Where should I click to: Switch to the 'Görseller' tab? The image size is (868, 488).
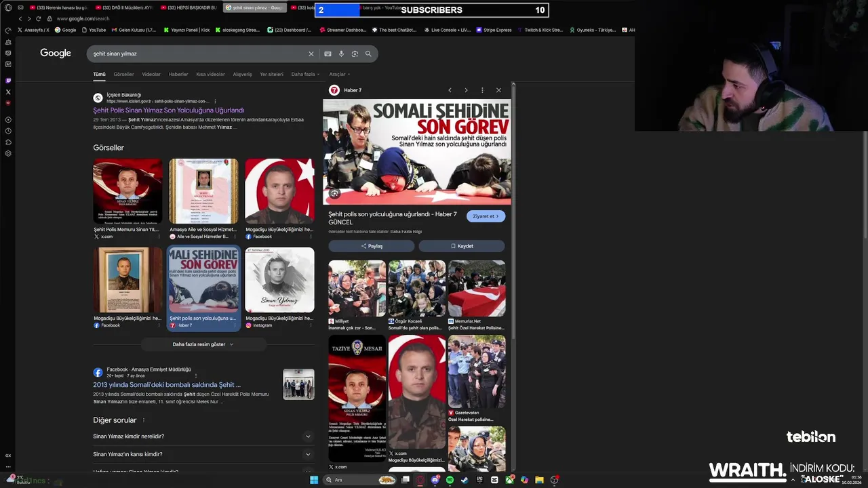(123, 75)
